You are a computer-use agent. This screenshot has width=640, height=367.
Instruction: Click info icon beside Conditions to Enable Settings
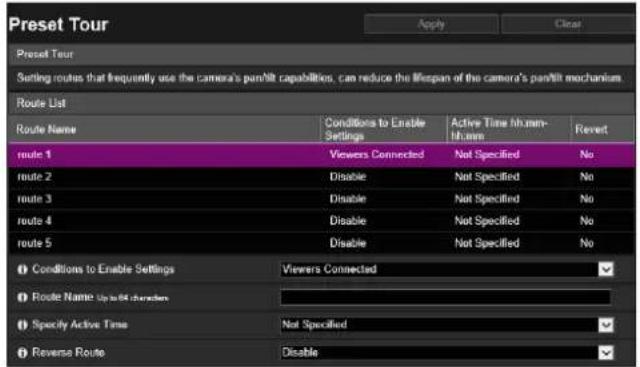(x=22, y=269)
